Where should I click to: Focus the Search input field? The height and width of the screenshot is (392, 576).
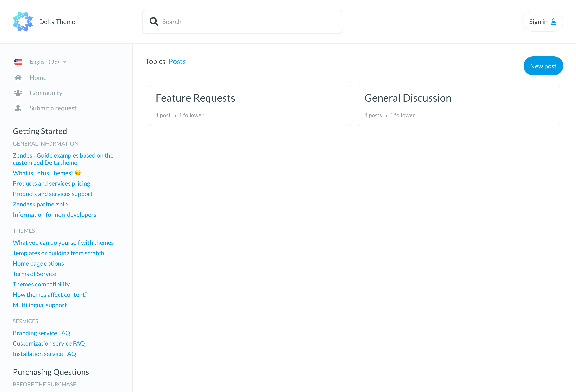coord(242,22)
